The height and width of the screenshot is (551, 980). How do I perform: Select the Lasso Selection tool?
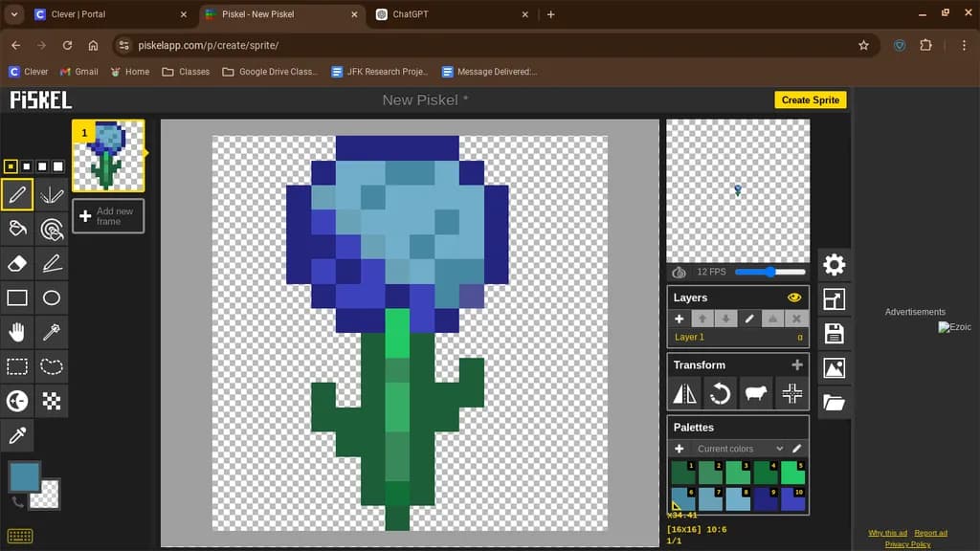(x=52, y=366)
